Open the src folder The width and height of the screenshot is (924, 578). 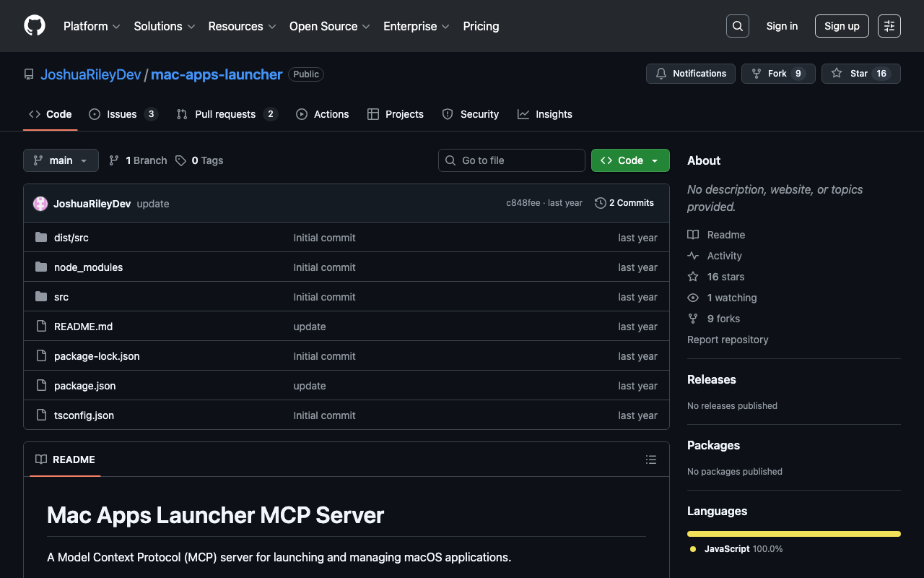click(x=61, y=297)
